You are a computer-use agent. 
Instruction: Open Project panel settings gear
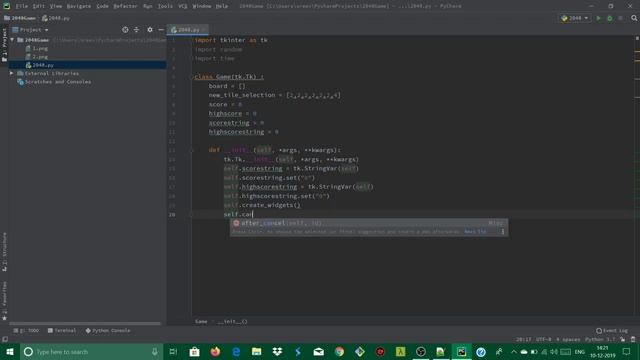(150, 30)
